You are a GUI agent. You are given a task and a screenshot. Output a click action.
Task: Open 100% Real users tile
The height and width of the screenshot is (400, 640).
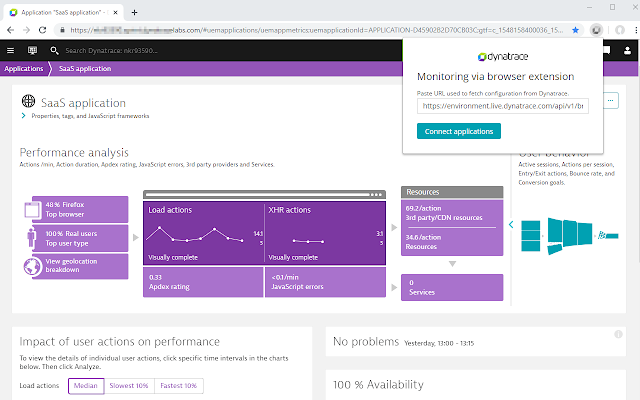80,238
